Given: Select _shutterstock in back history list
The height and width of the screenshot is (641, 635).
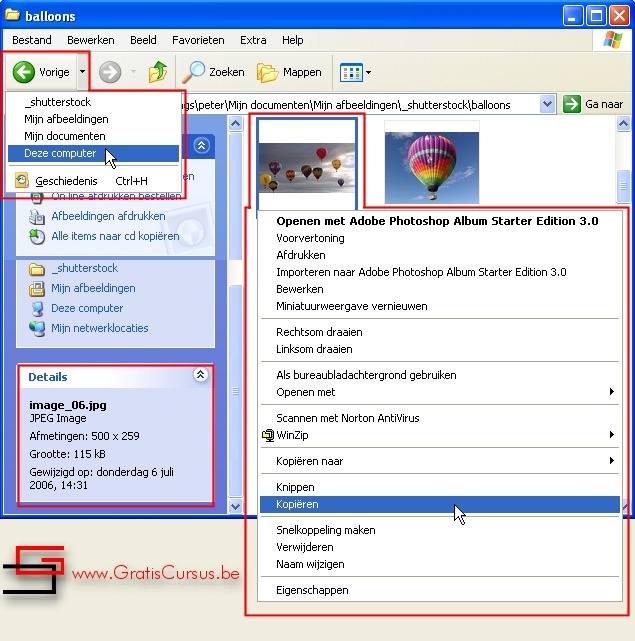Looking at the screenshot, I should coord(93,102).
